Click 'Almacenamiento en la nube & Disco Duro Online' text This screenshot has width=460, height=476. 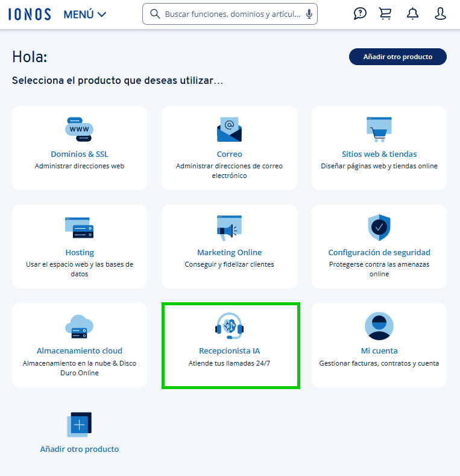click(80, 368)
